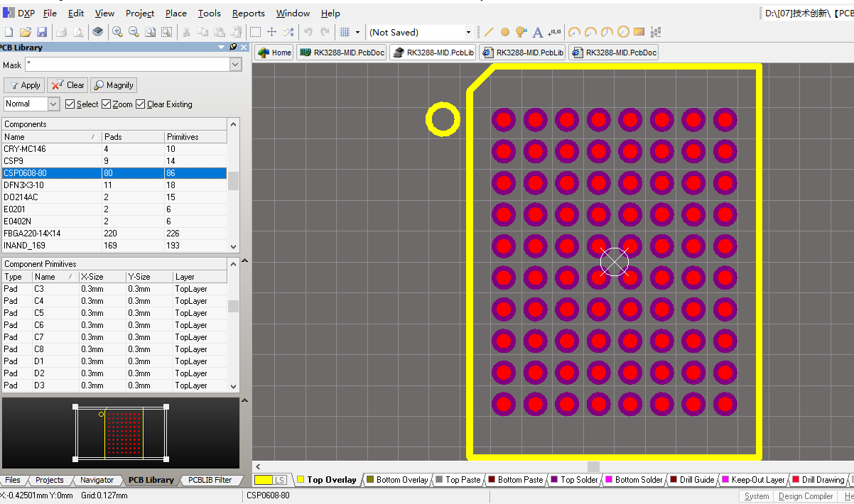Sort components by the Pads column header

[133, 137]
